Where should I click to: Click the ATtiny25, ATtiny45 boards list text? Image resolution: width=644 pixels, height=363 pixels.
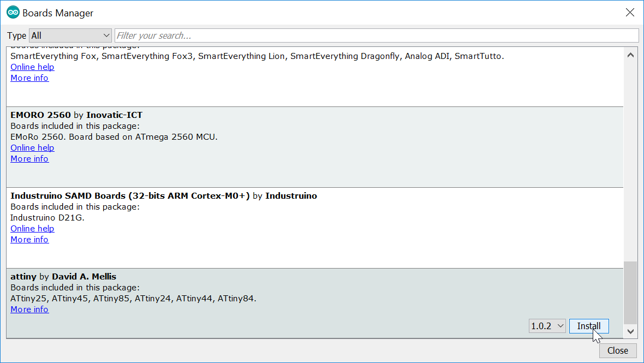click(133, 299)
